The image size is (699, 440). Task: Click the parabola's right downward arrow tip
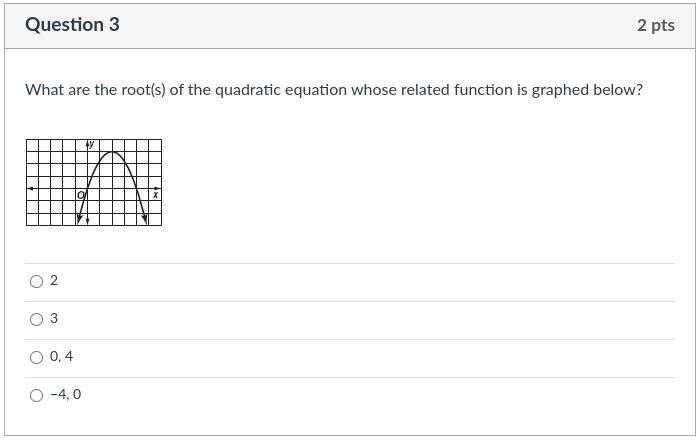click(147, 221)
